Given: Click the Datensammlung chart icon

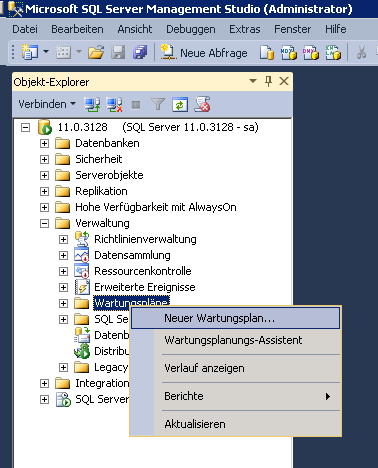Looking at the screenshot, I should point(82,255).
